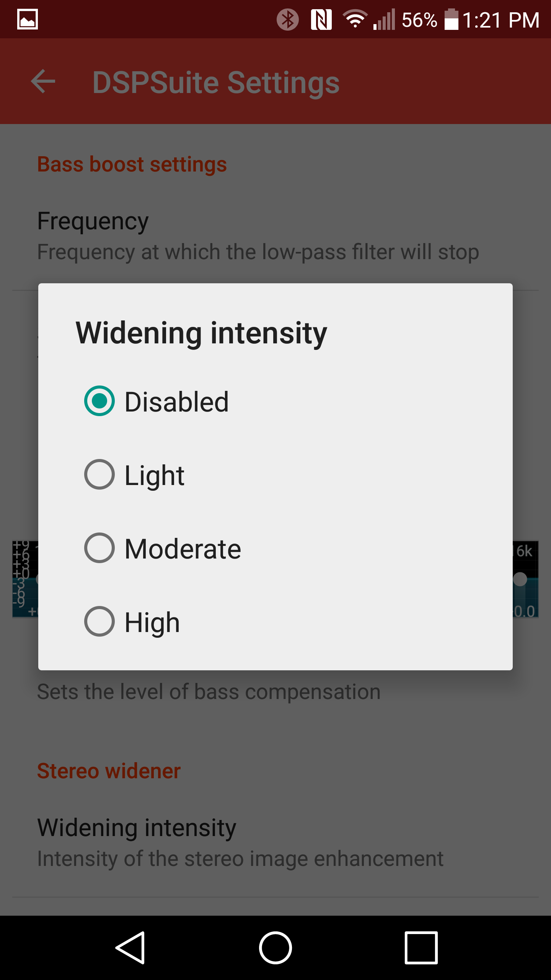The image size is (551, 980).
Task: Tap the Bass boost settings section header
Action: click(132, 164)
